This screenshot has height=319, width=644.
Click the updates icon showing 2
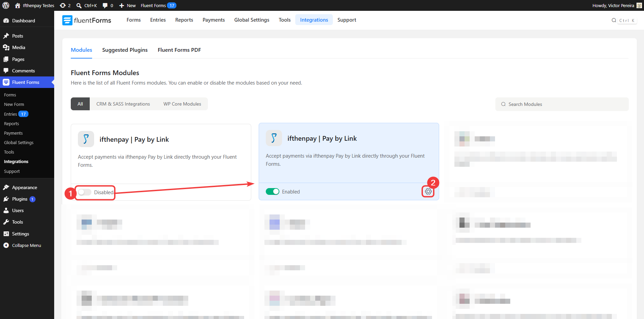click(63, 5)
